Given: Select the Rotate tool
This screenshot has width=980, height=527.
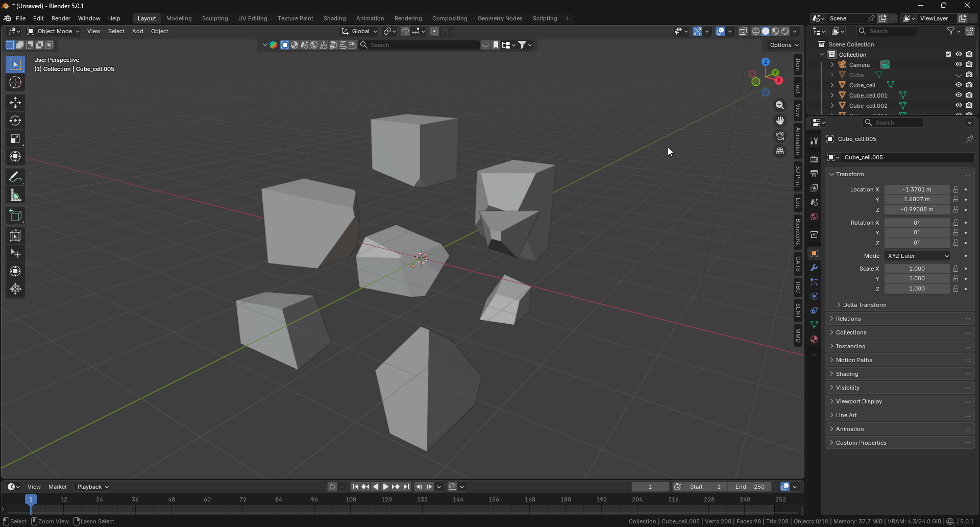Looking at the screenshot, I should point(15,121).
